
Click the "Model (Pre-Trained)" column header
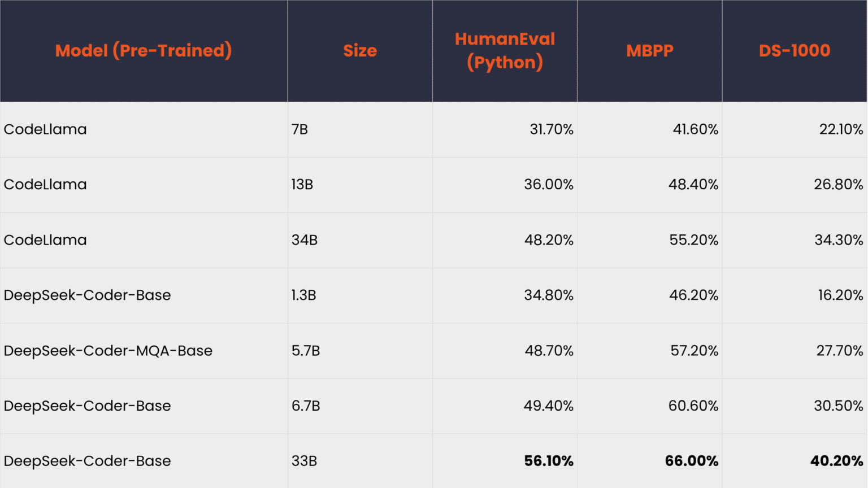click(x=144, y=51)
